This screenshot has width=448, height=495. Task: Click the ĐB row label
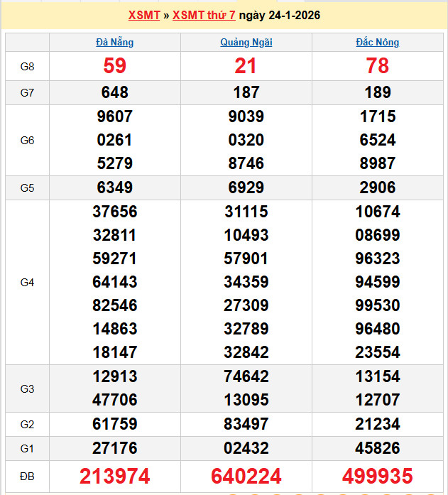pyautogui.click(x=27, y=477)
